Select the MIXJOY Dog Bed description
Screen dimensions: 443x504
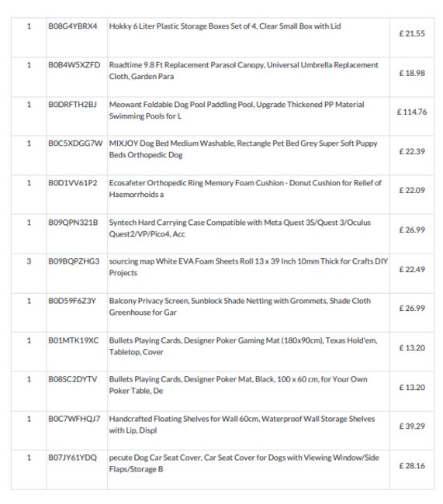[243, 149]
